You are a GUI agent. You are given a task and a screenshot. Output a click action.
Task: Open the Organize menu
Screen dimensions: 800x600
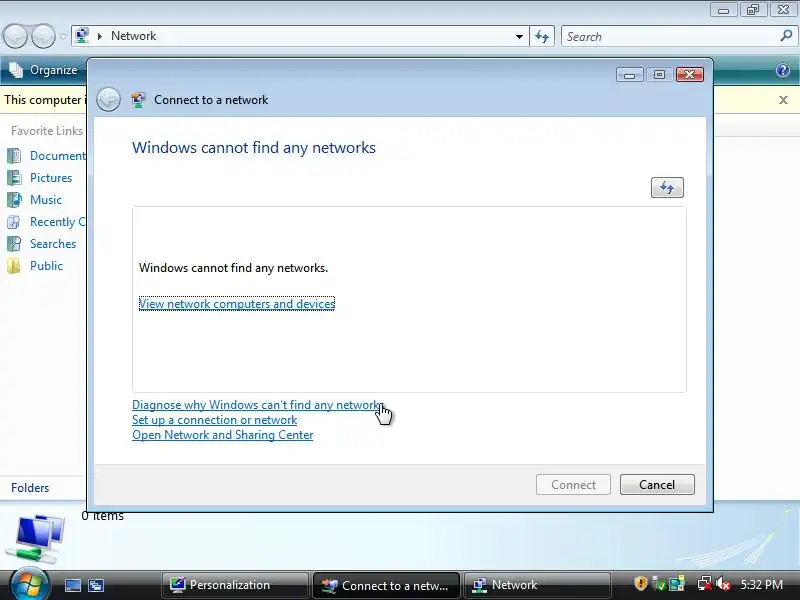pos(45,70)
